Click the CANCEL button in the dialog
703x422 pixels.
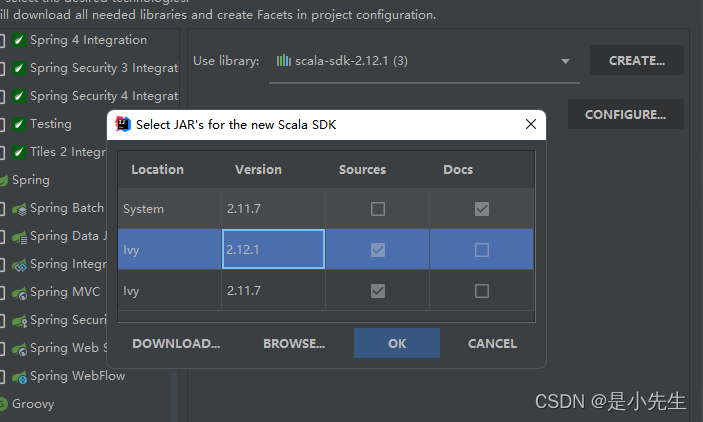tap(492, 343)
